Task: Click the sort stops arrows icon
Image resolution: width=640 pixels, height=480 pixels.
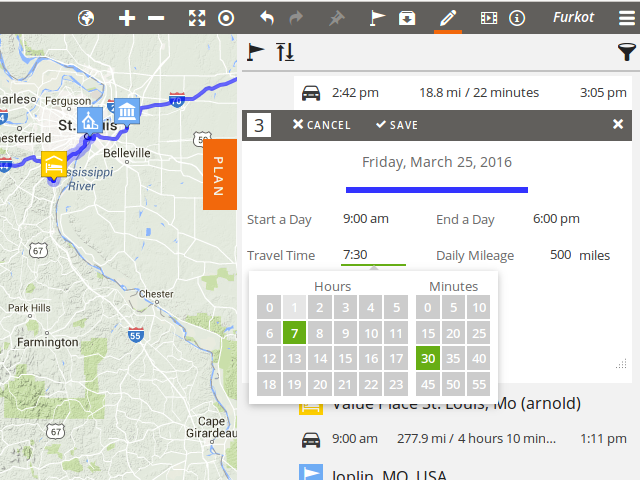Action: click(285, 52)
